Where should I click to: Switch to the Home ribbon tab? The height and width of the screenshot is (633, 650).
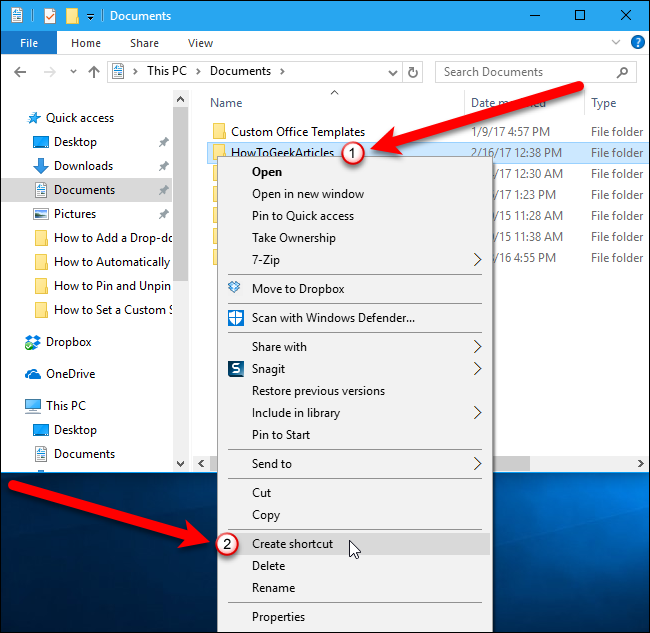[86, 43]
